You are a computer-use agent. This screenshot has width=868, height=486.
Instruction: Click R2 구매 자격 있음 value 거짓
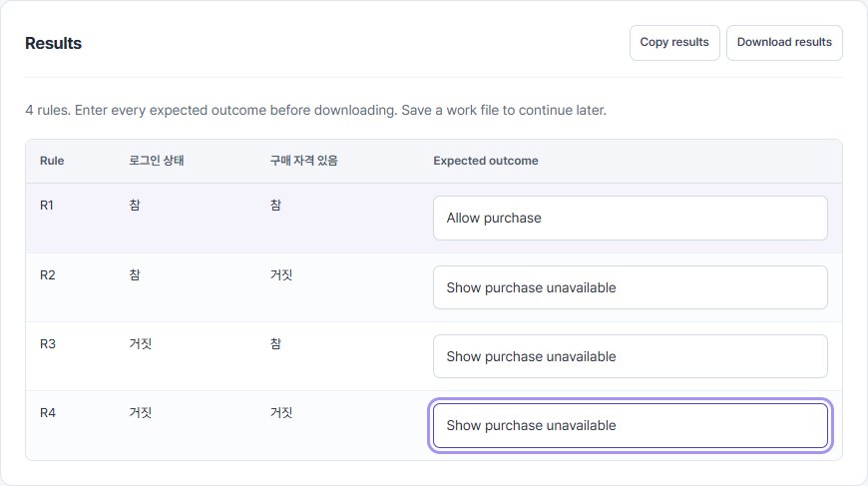tap(281, 275)
